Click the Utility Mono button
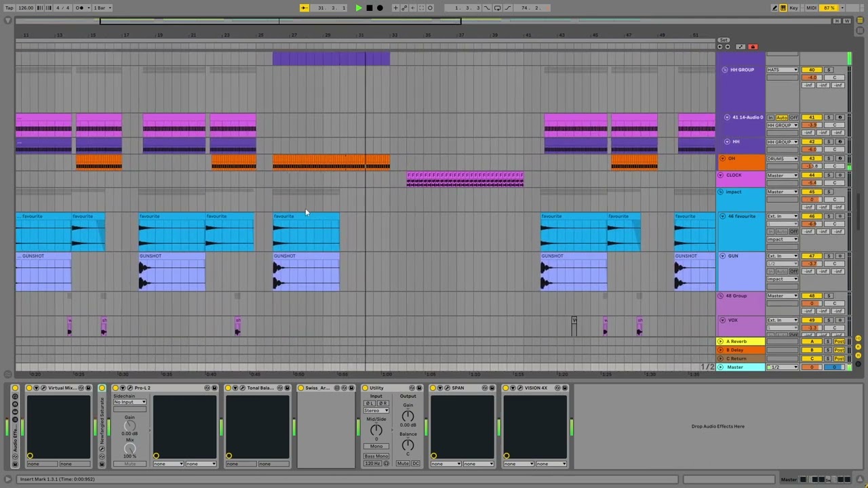Viewport: 868px width, 488px height. [x=376, y=446]
